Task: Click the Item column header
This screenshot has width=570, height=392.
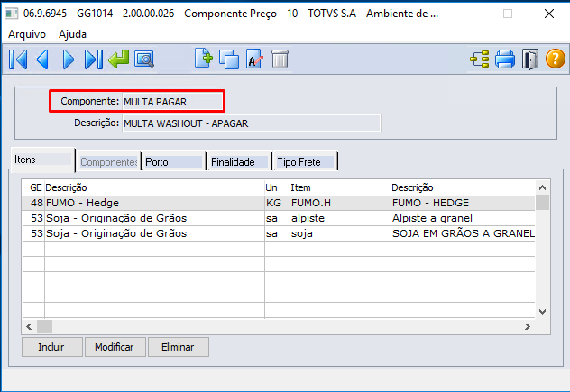Action: [340, 187]
